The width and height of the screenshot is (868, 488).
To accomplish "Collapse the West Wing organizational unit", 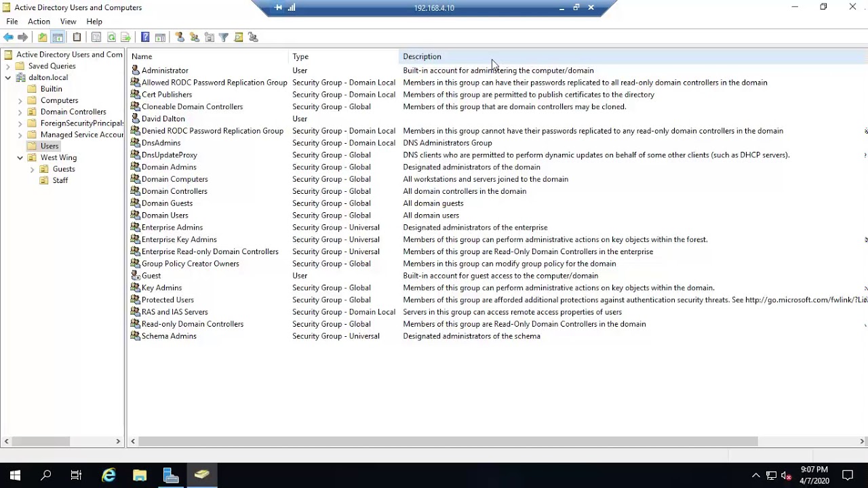I will 20,158.
